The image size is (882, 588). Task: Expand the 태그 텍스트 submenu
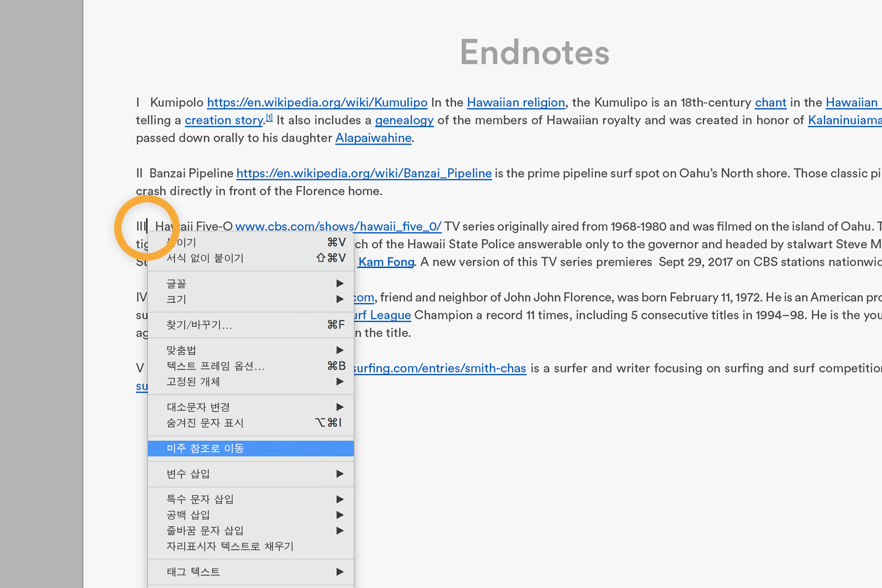pyautogui.click(x=250, y=572)
